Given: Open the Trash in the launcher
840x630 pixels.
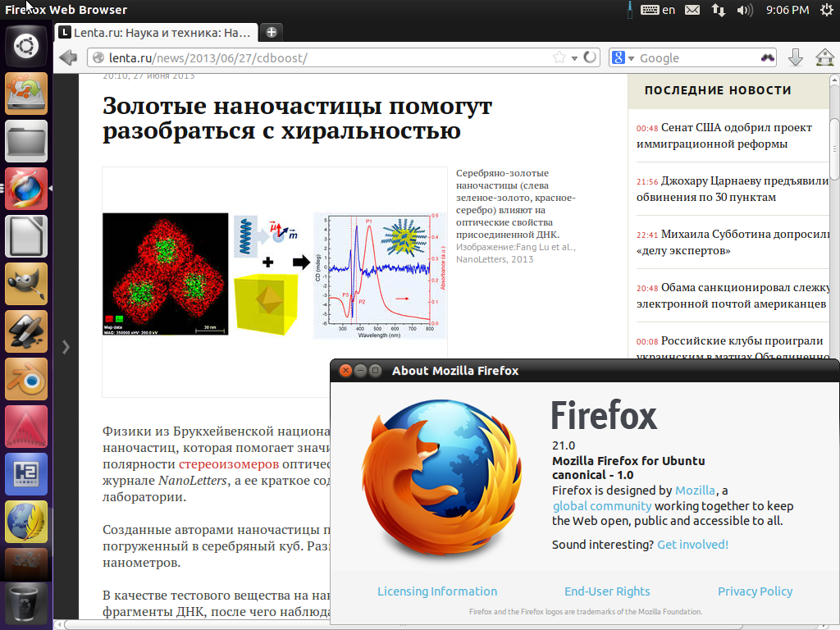Looking at the screenshot, I should [x=26, y=605].
